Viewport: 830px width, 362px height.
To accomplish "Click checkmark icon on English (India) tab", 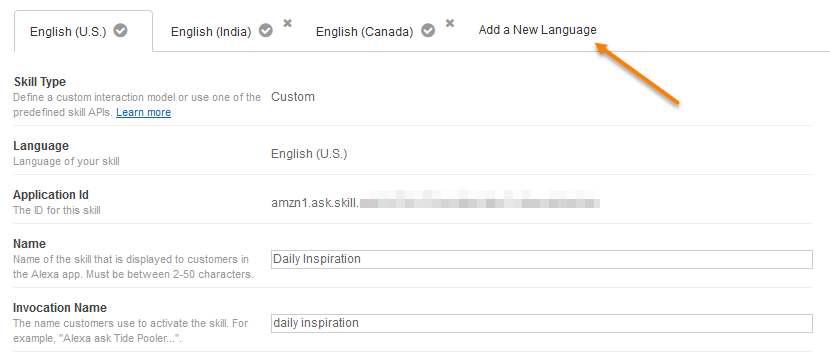I will click(x=266, y=31).
